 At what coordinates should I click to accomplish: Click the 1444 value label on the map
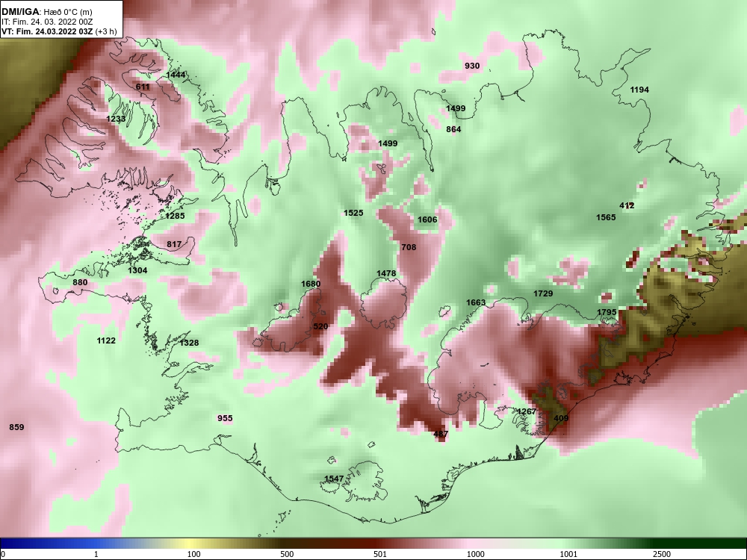tap(176, 75)
